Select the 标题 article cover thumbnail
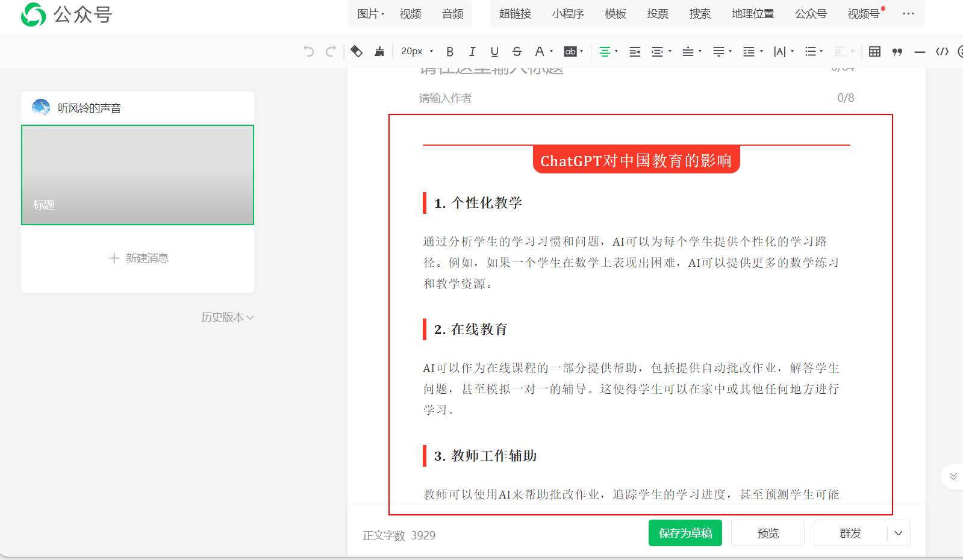Image resolution: width=963 pixels, height=560 pixels. [137, 175]
